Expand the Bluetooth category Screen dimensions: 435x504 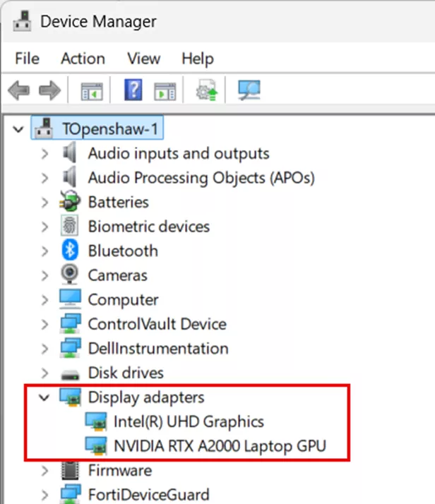coord(44,251)
